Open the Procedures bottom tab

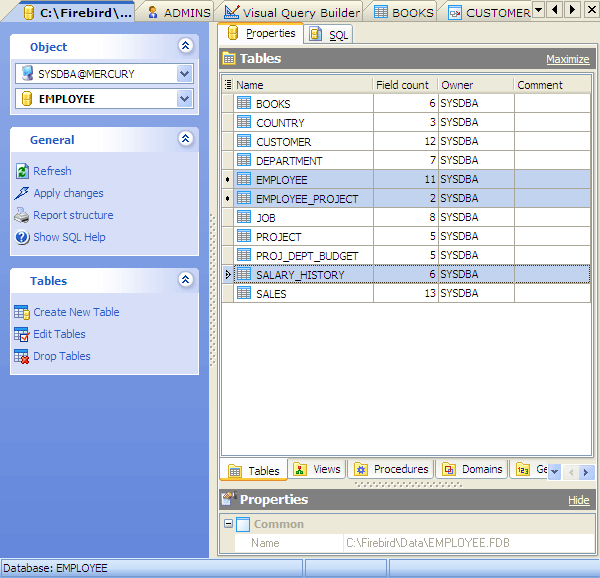tap(391, 469)
